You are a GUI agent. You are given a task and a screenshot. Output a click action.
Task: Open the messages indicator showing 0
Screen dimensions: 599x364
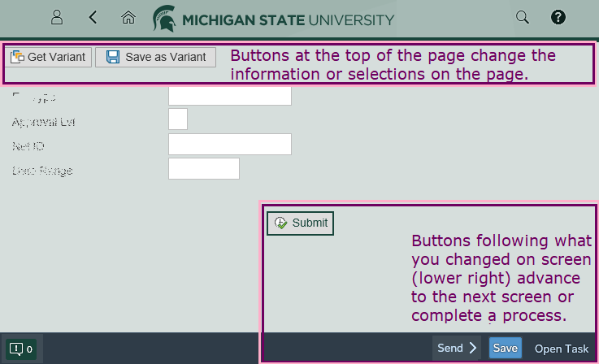(x=20, y=349)
